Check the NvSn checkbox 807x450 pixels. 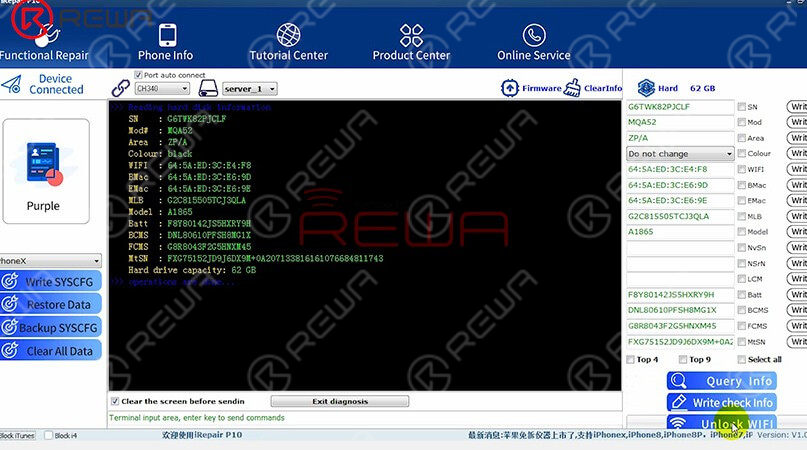click(x=742, y=248)
